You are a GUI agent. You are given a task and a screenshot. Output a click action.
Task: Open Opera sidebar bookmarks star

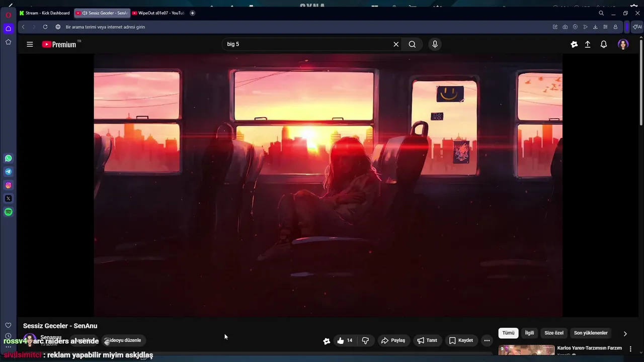(8, 42)
